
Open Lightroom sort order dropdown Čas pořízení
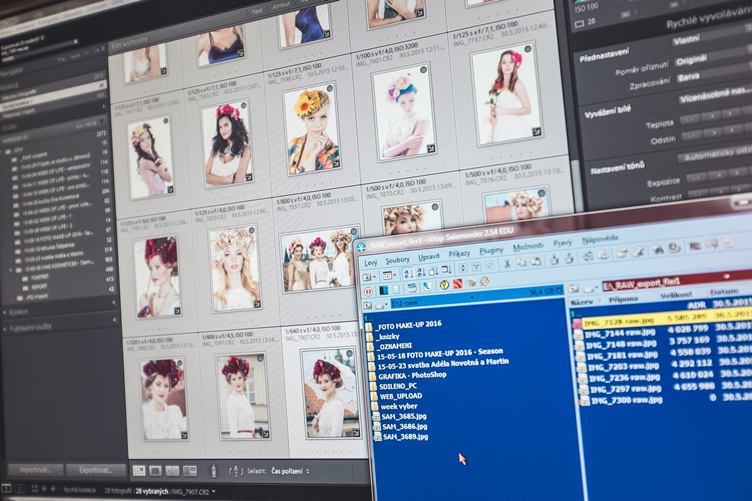290,471
